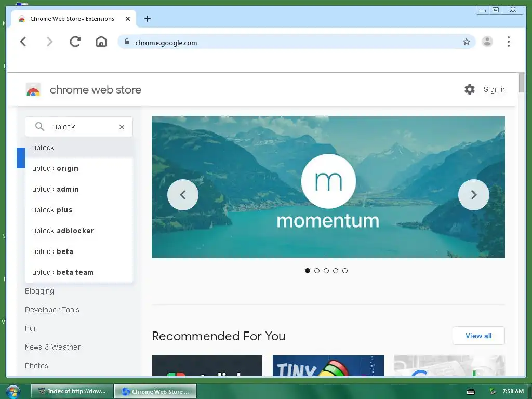The width and height of the screenshot is (532, 399).
Task: Choose the 'ublock beta team' suggestion
Action: pyautogui.click(x=79, y=272)
